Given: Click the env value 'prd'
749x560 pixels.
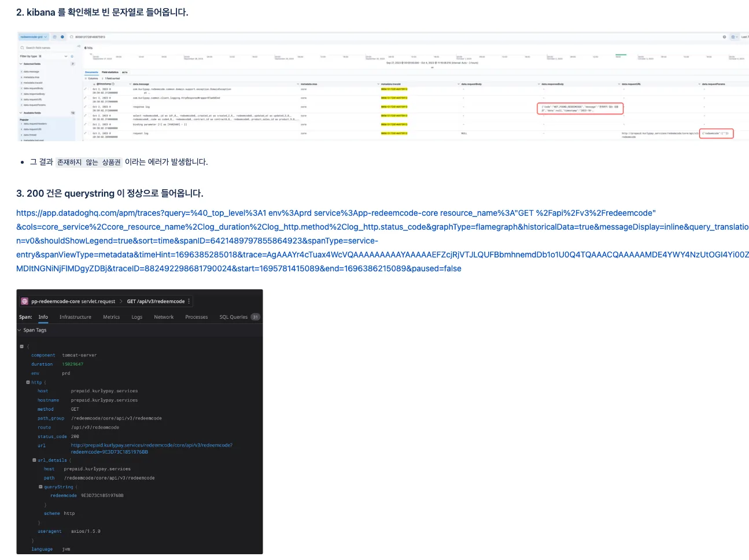Looking at the screenshot, I should (x=66, y=374).
